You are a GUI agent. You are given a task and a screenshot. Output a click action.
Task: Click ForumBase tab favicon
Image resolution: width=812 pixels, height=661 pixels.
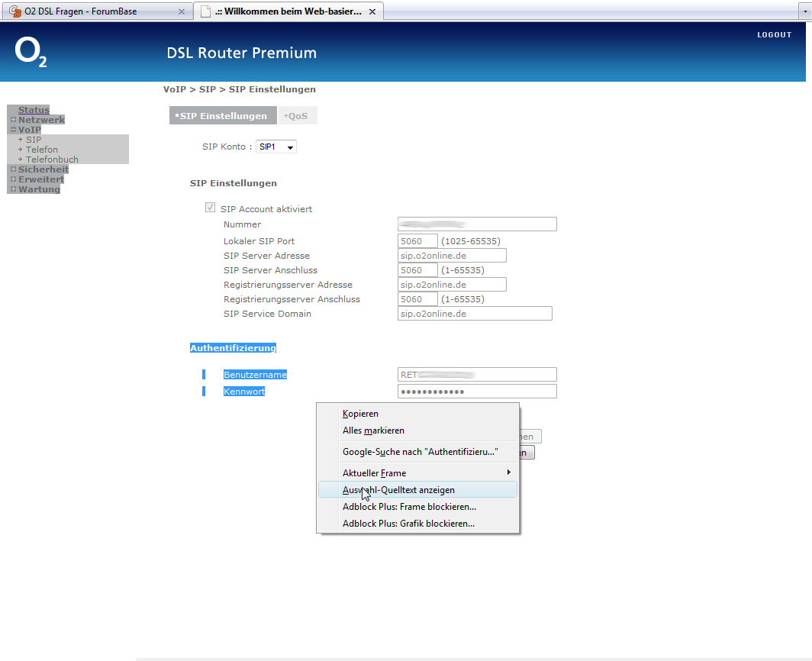tap(15, 11)
